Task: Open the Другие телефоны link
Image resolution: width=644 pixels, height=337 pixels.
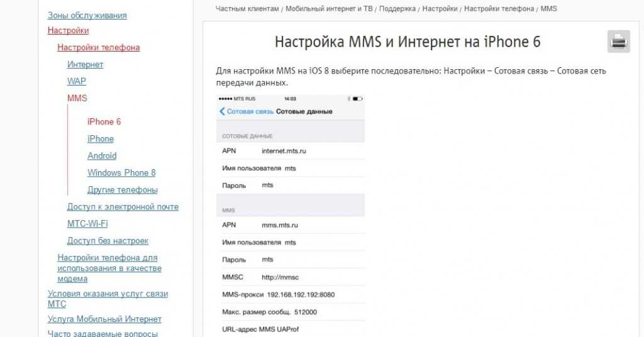Action: pyautogui.click(x=123, y=190)
